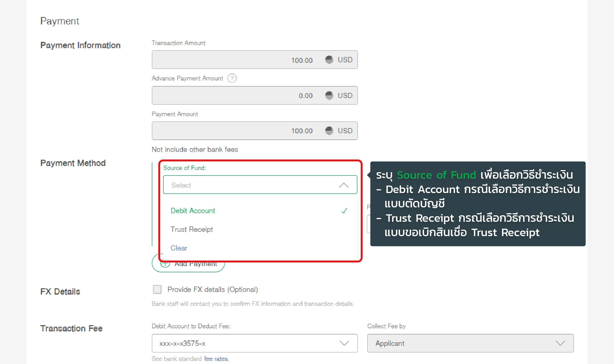This screenshot has width=614, height=364.
Task: Select Trust Receipt option
Action: click(192, 229)
